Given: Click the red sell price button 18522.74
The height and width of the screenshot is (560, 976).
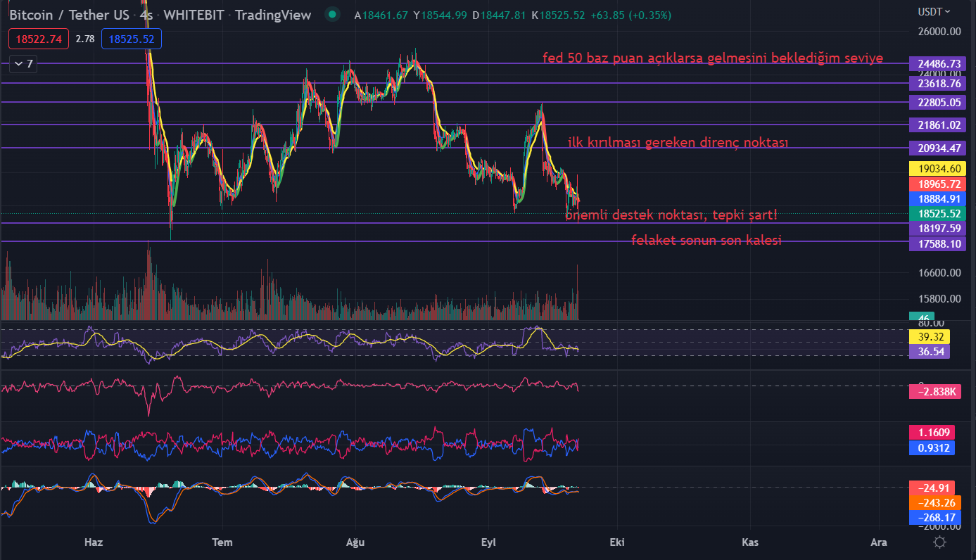Looking at the screenshot, I should click(x=38, y=39).
